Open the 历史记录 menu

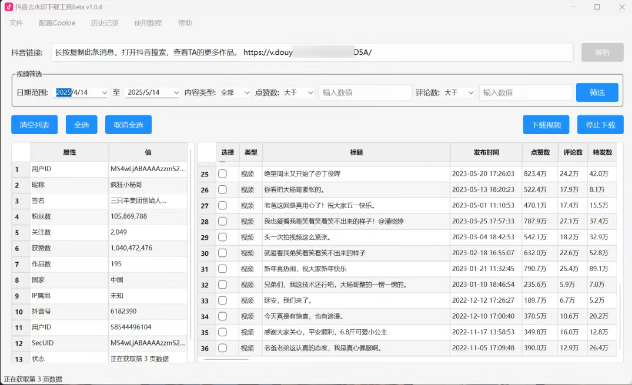tap(104, 23)
